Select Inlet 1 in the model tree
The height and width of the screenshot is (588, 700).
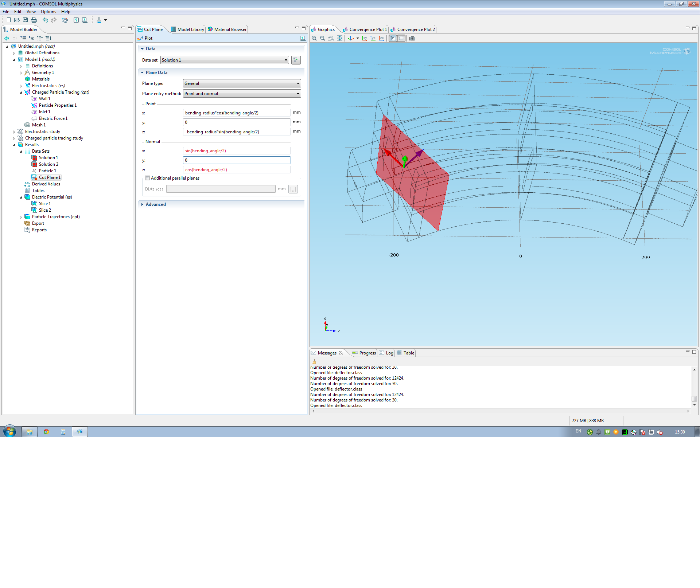tap(44, 112)
